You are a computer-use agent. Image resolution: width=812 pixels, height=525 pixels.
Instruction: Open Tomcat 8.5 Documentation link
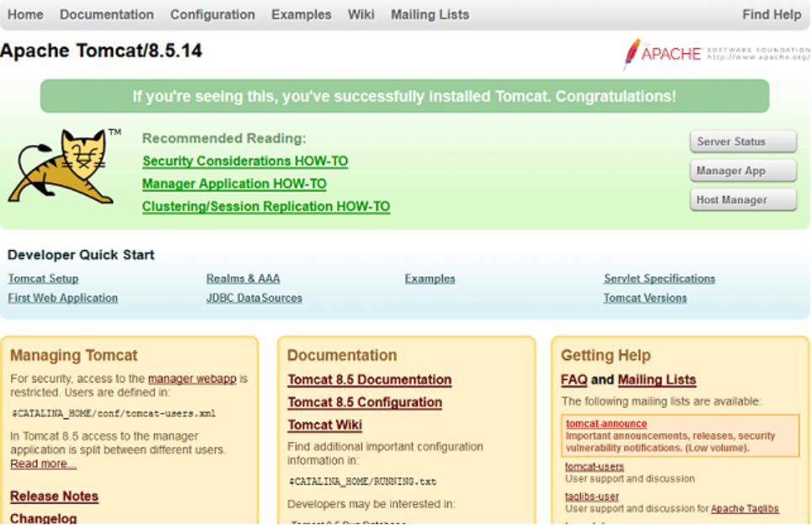(x=370, y=380)
